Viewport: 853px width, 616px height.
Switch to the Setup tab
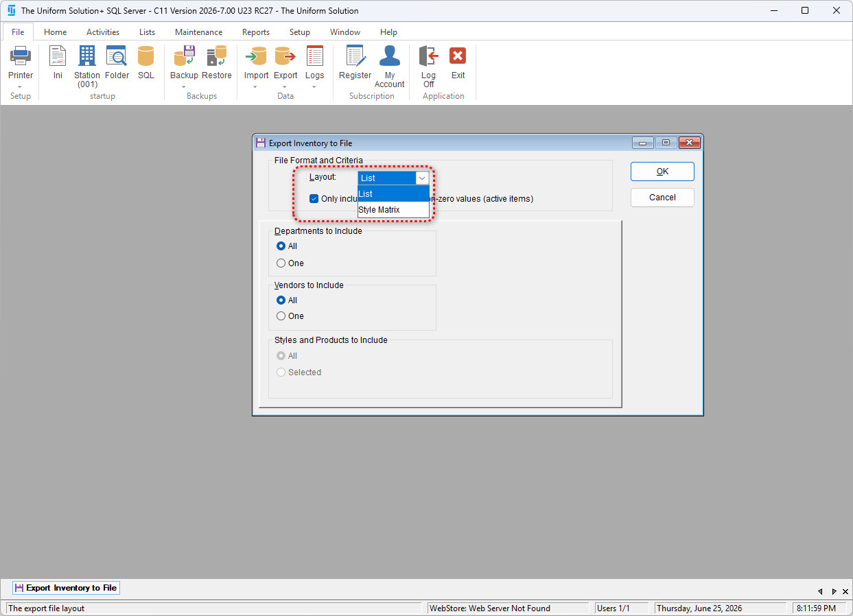299,32
